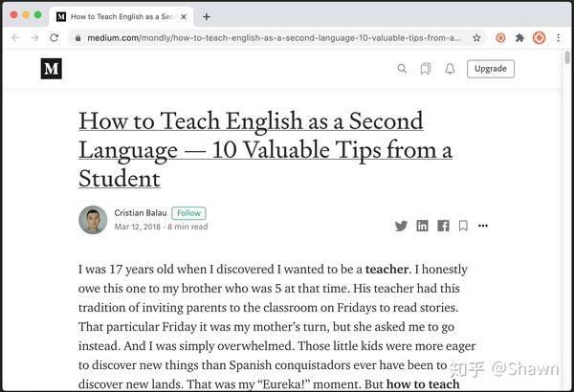The height and width of the screenshot is (392, 574).
Task: Click the Medium logo icon
Action: click(x=52, y=69)
